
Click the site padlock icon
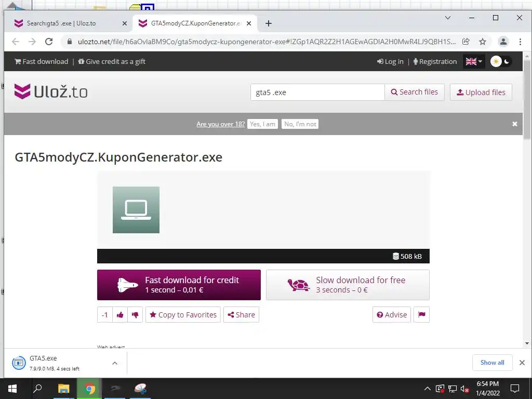pos(70,42)
